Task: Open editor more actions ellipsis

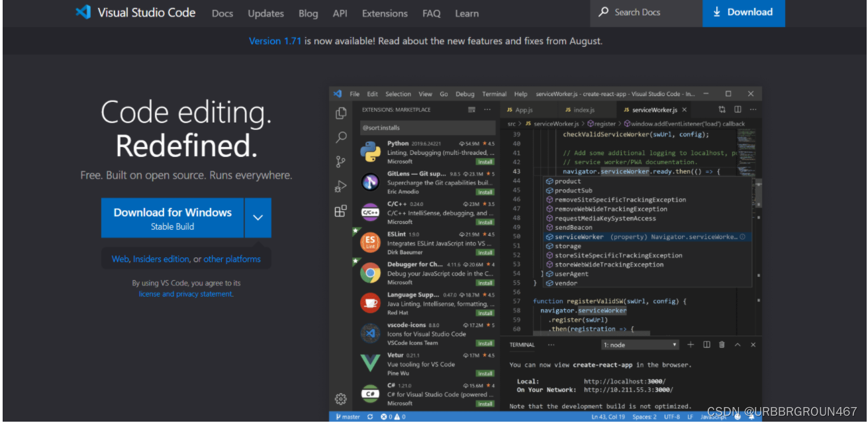Action: [753, 110]
